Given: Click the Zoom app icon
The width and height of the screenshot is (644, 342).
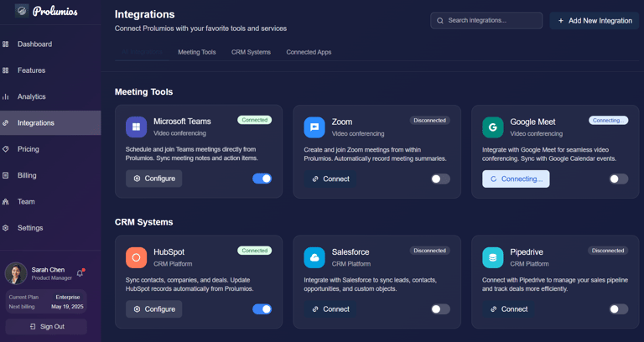Looking at the screenshot, I should point(314,127).
